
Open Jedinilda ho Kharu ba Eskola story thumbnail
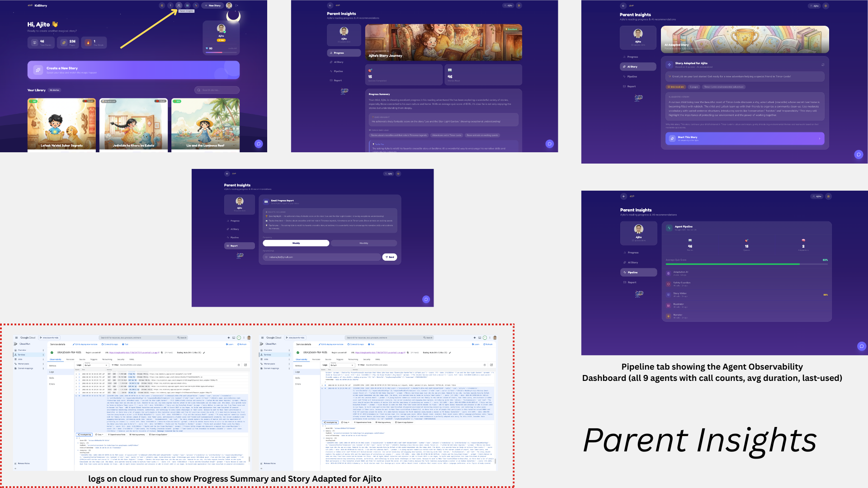coord(133,124)
